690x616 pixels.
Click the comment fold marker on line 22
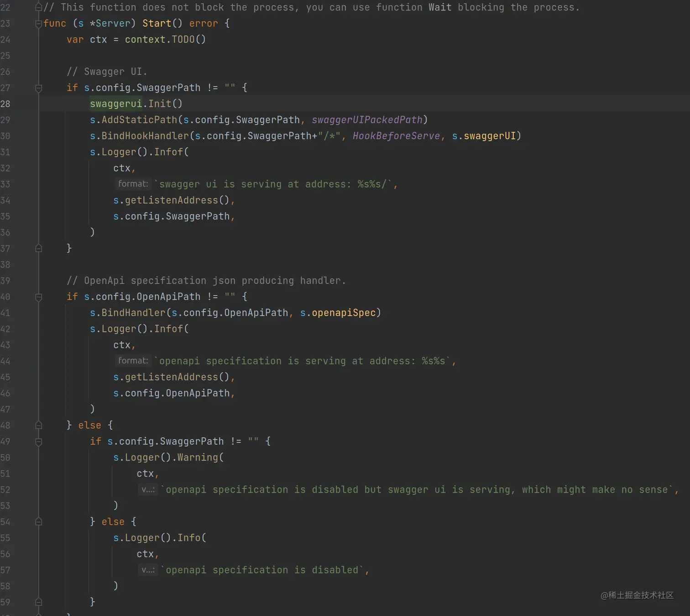39,7
